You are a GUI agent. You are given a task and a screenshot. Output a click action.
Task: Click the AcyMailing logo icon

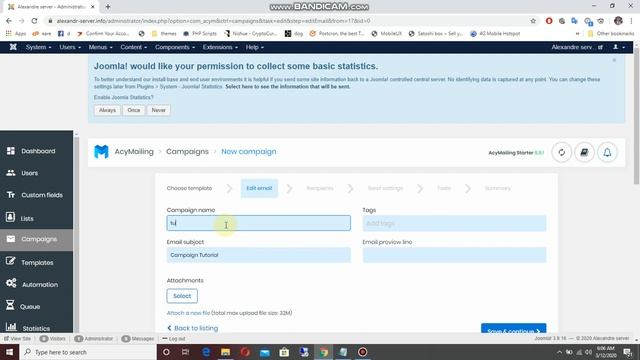(101, 152)
